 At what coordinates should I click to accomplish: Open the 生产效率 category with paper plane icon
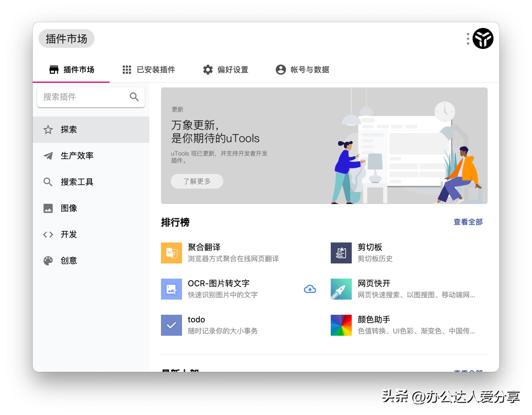pyautogui.click(x=48, y=156)
